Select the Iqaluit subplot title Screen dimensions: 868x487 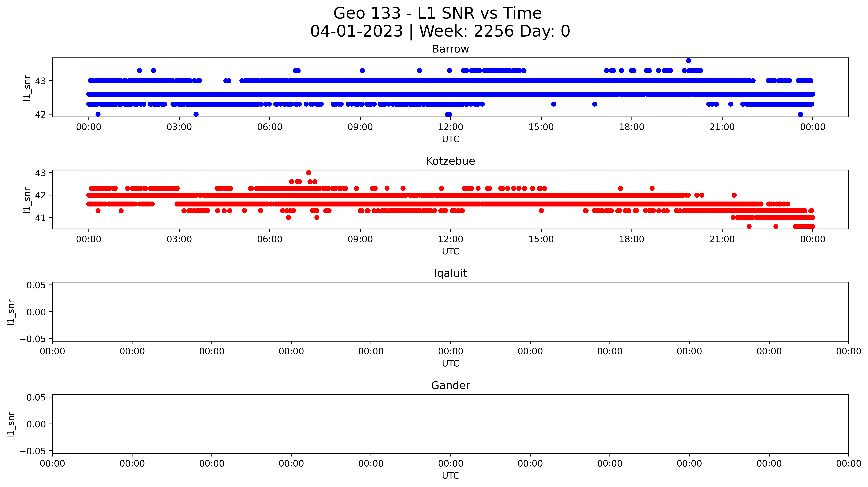[451, 273]
